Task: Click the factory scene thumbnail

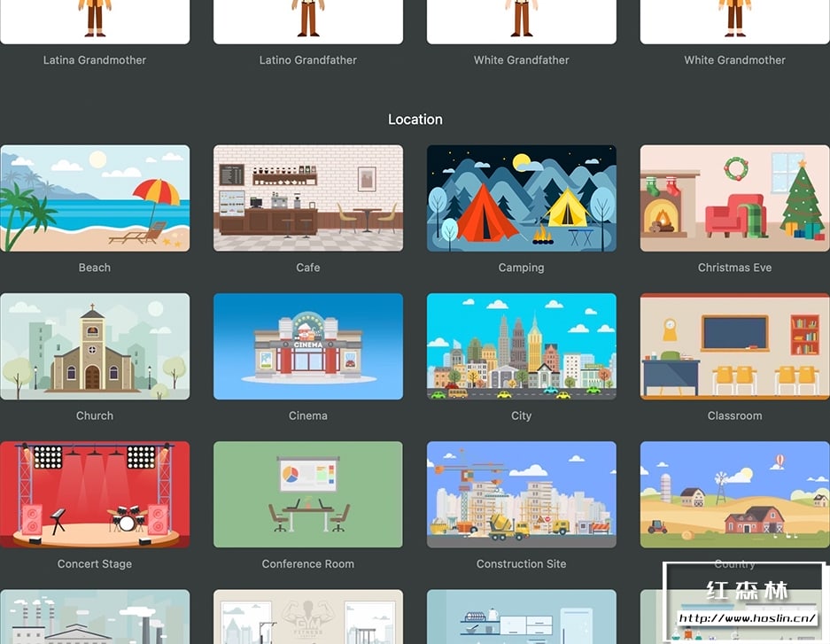Action: click(x=95, y=617)
